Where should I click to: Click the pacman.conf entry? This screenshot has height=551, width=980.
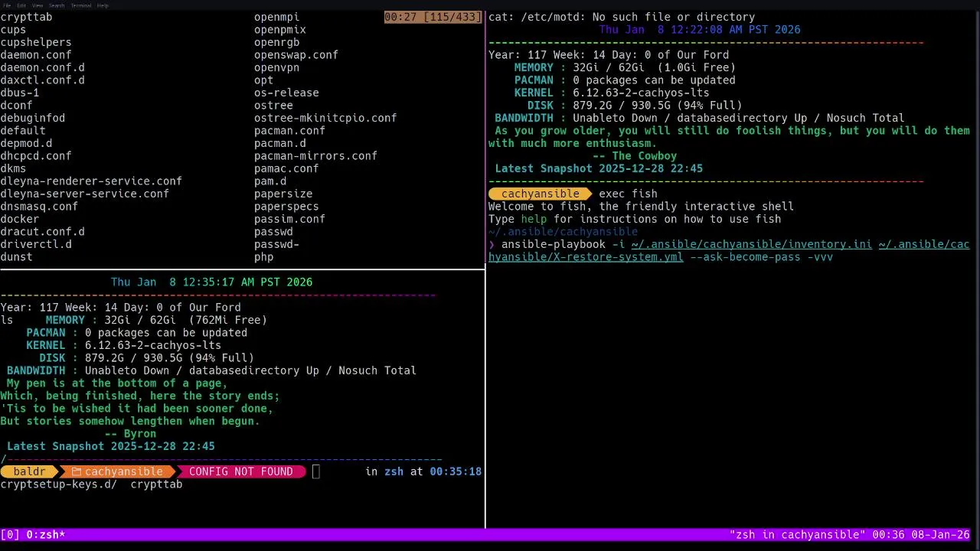[x=290, y=130]
